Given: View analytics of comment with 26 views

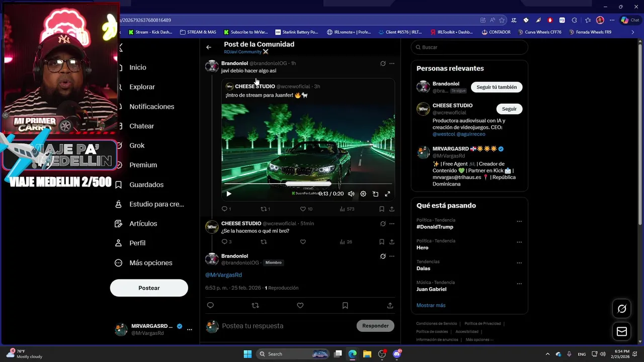Looking at the screenshot, I should [346, 242].
